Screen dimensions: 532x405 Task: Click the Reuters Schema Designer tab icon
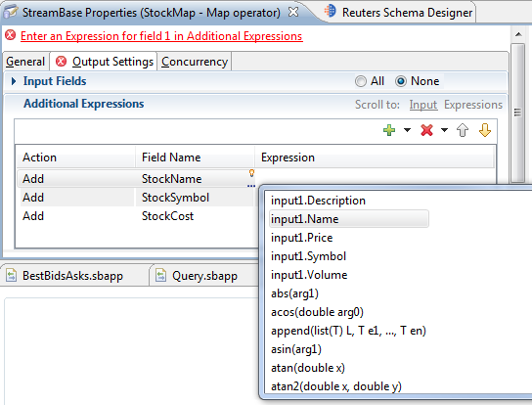coord(330,11)
